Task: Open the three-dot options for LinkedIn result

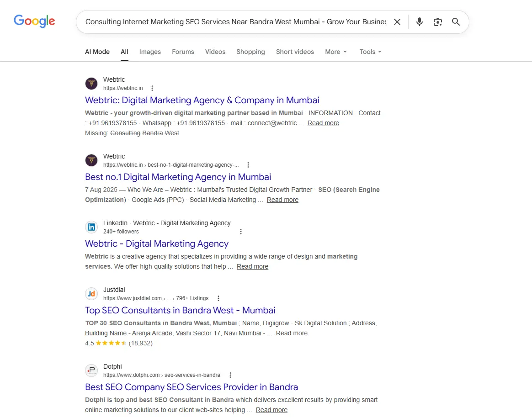Action: (241, 232)
